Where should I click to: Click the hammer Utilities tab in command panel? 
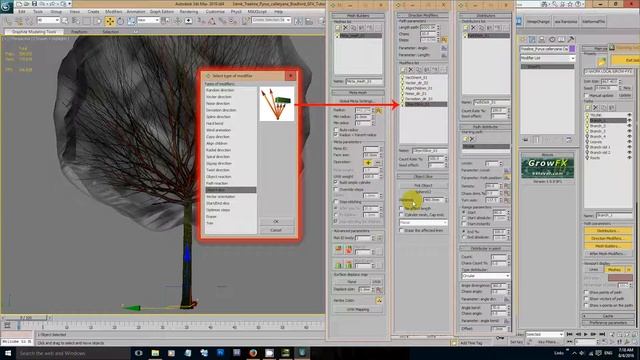[571, 39]
